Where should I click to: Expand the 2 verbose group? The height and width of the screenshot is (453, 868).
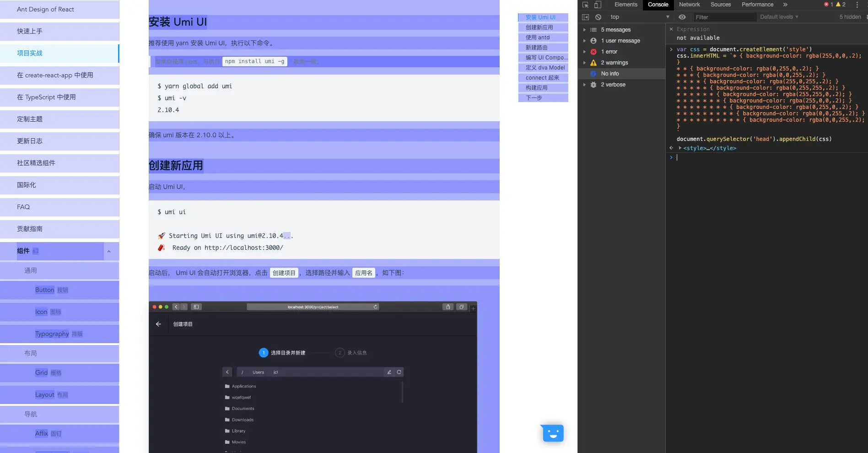(584, 85)
